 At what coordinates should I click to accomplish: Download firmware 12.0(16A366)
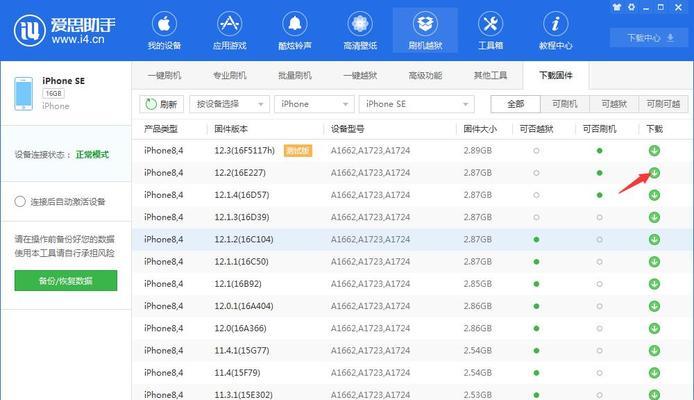[x=654, y=328]
